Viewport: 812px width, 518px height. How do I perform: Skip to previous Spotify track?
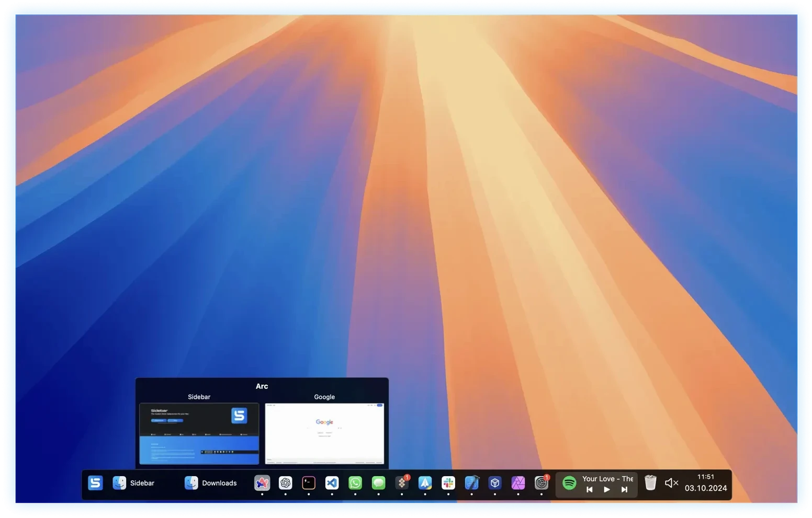pos(590,490)
